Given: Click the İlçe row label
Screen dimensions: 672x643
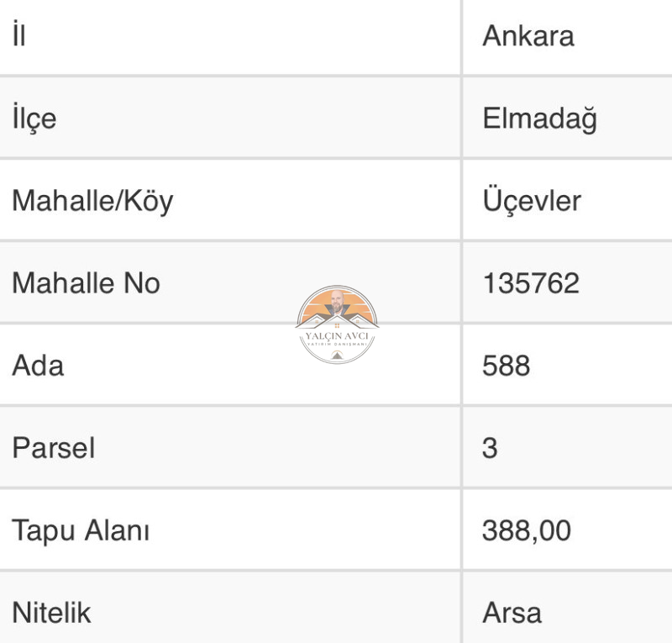Looking at the screenshot, I should pyautogui.click(x=34, y=117).
